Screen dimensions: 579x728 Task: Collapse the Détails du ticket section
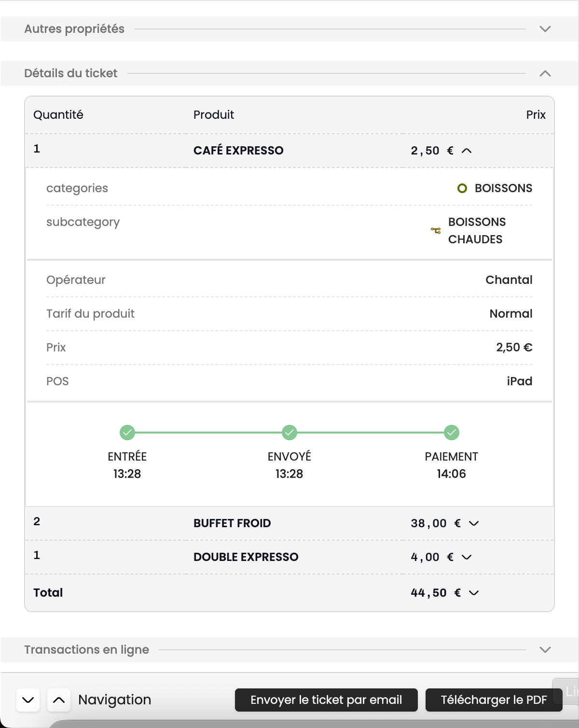(x=545, y=73)
